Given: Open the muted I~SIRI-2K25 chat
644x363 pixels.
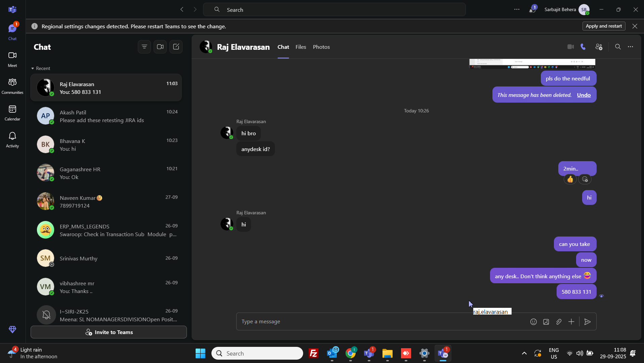Looking at the screenshot, I should click(106, 314).
